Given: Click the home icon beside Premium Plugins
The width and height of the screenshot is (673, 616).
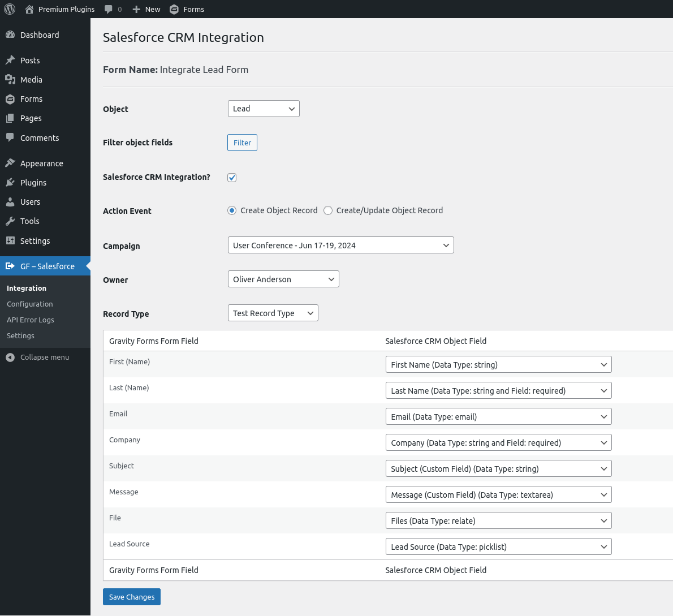Looking at the screenshot, I should click(29, 9).
